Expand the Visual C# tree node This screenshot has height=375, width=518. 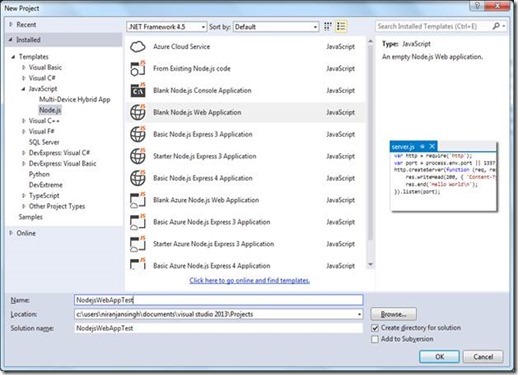[x=24, y=78]
